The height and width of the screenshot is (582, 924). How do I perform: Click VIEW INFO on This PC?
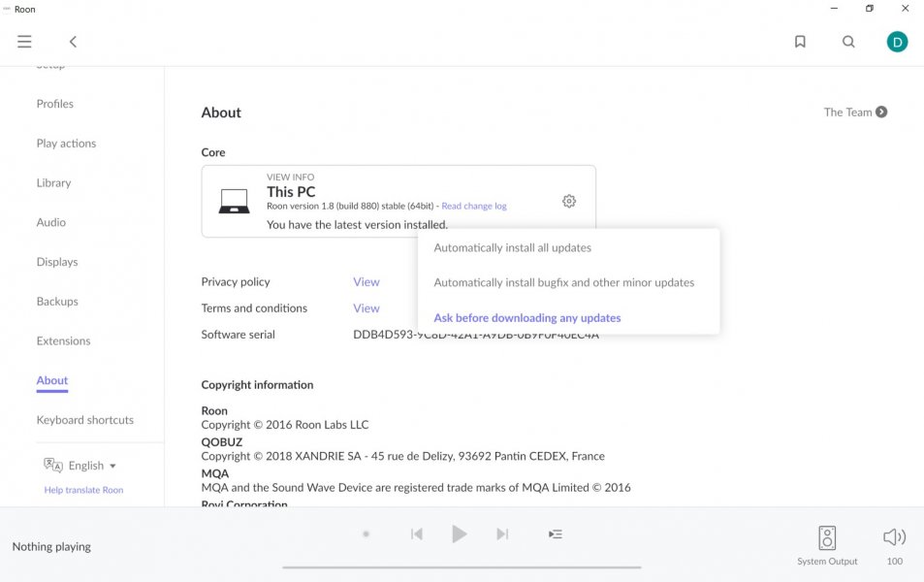(x=290, y=177)
